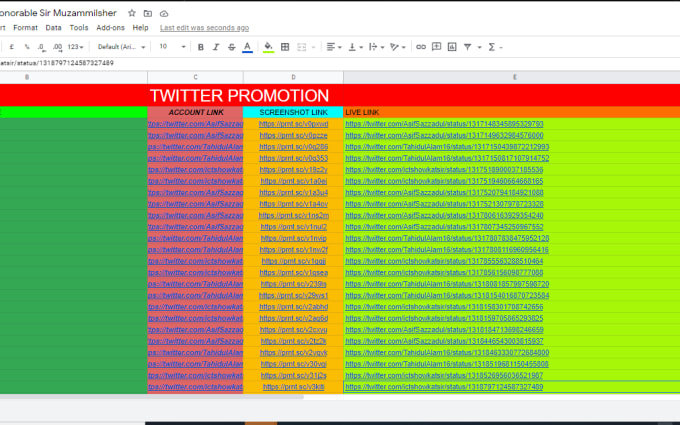
Task: Select column D header
Action: pyautogui.click(x=293, y=77)
